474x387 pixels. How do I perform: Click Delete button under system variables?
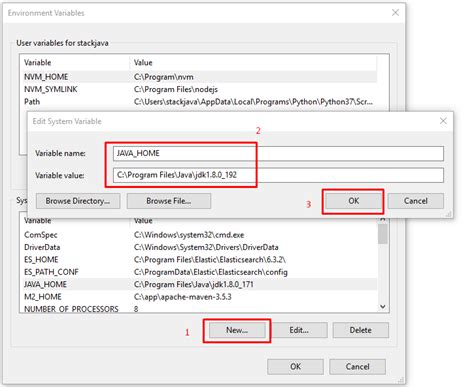pyautogui.click(x=361, y=330)
